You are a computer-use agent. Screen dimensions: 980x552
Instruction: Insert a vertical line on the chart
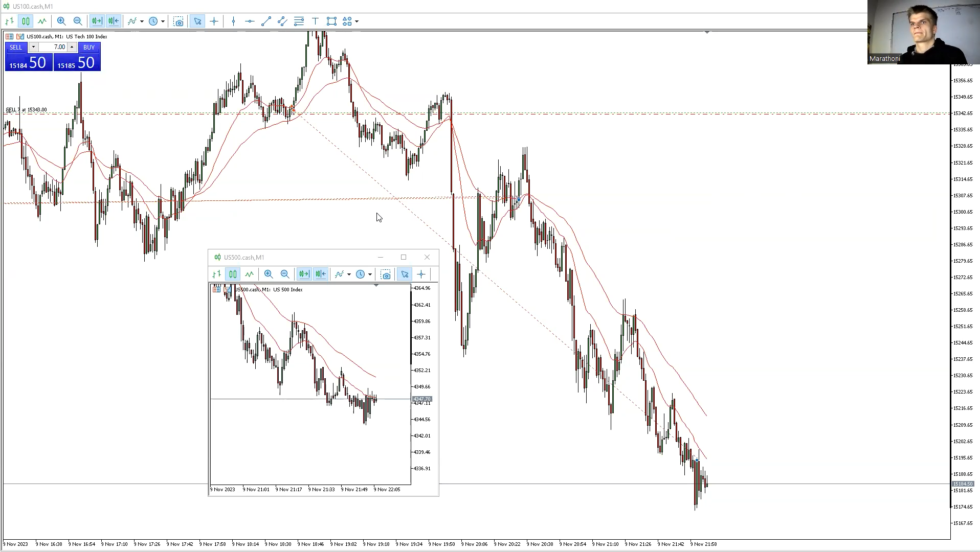234,21
